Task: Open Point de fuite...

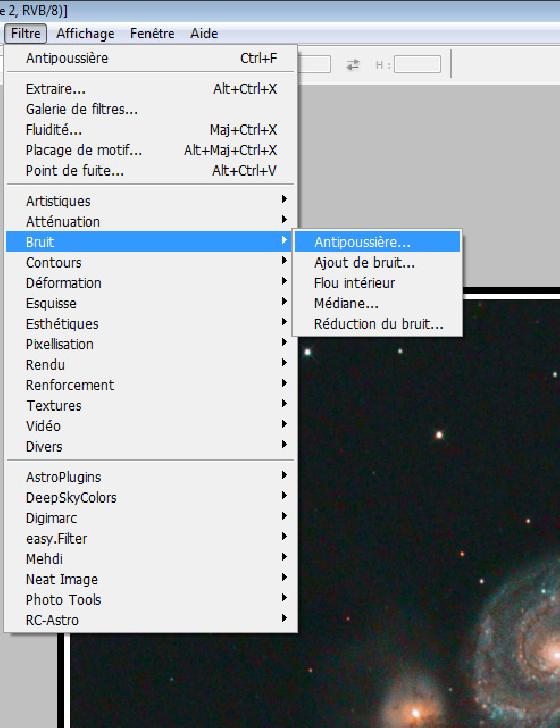Action: coord(151,170)
